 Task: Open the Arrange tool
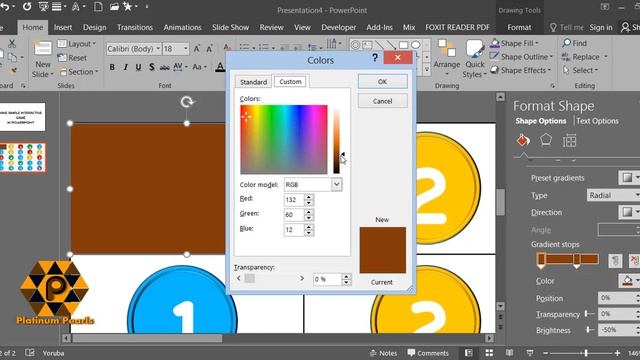(447, 58)
